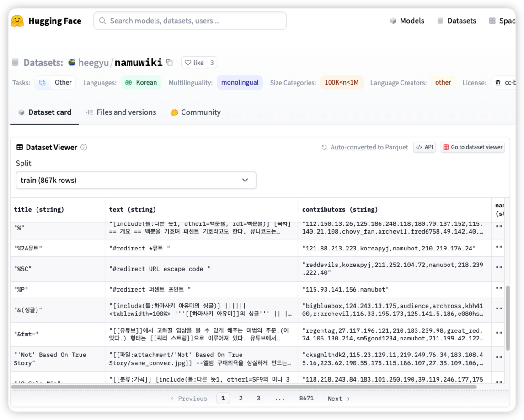Screen dimensions: 524x420
Task: Click the Auto-converted refresh icon
Action: coord(324,147)
